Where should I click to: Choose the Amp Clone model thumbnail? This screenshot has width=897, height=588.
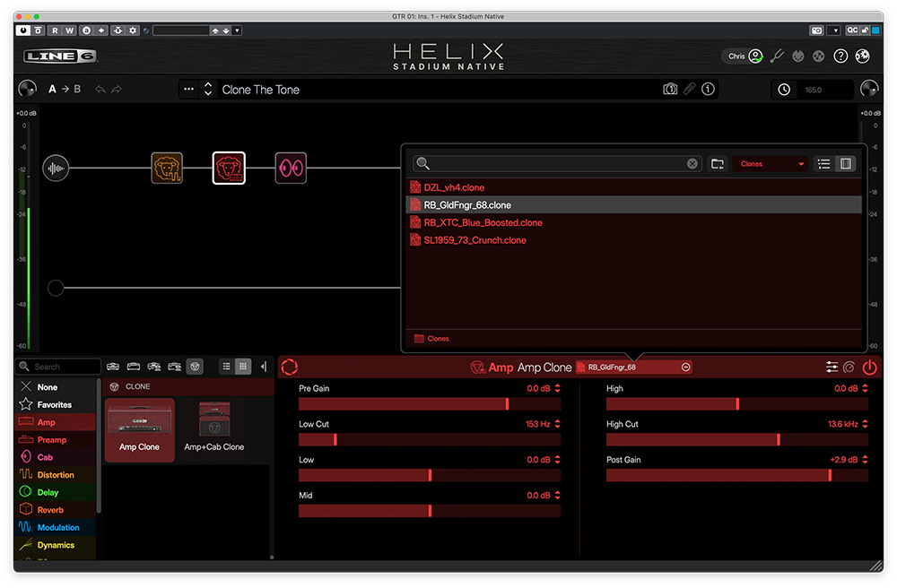140,429
